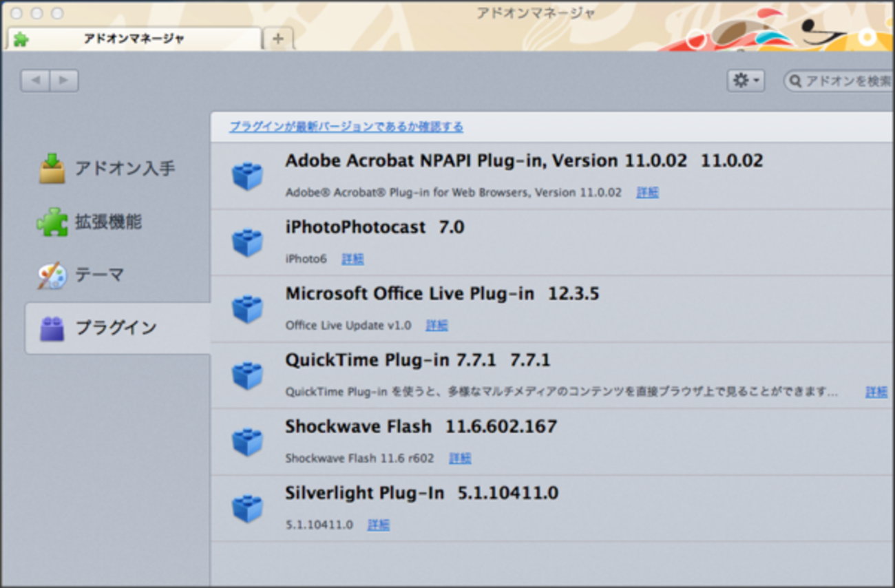This screenshot has width=895, height=588.
Task: Click the アドオンを検索 search field
Action: (x=840, y=81)
